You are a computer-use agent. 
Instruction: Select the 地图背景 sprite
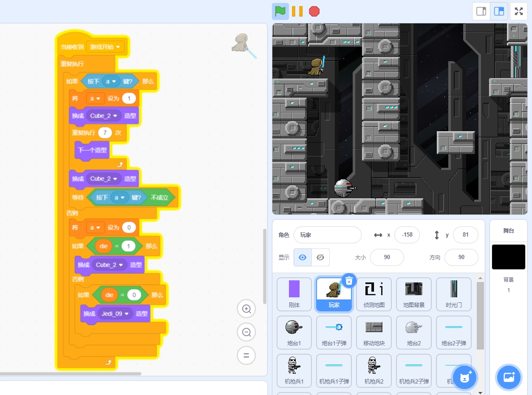(414, 294)
